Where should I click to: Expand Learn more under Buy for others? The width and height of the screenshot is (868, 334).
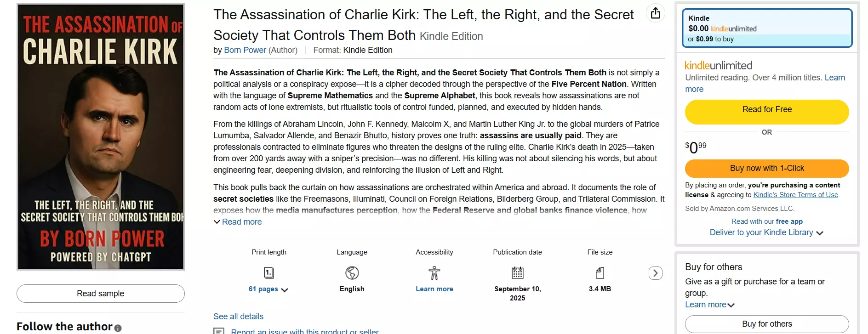[710, 305]
